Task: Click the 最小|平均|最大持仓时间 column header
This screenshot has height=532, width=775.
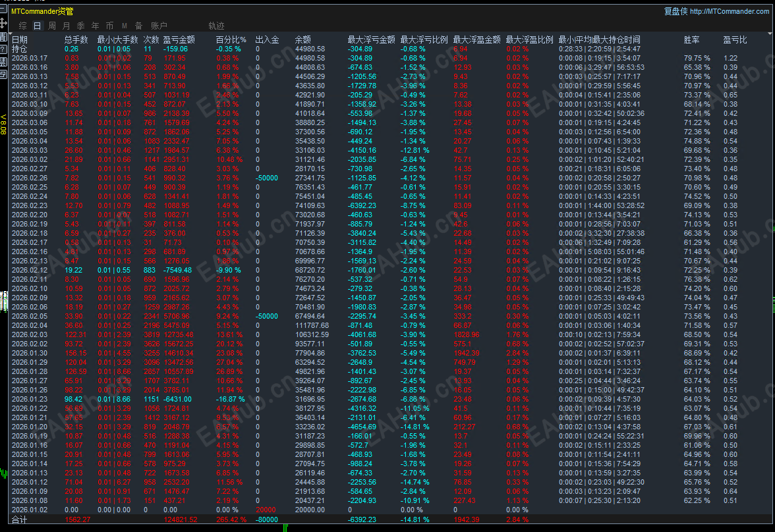Action: click(x=600, y=40)
